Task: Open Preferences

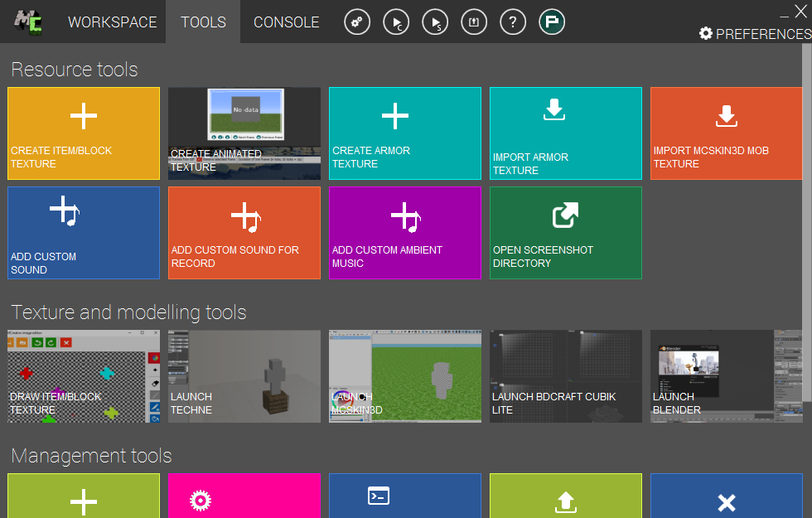Action: coord(755,34)
